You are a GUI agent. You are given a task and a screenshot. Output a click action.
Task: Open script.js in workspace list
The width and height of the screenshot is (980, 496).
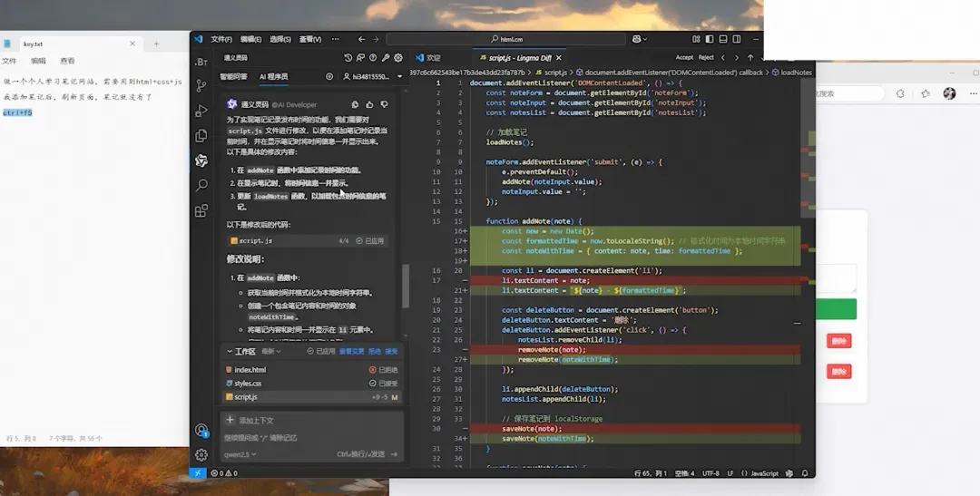point(311,396)
